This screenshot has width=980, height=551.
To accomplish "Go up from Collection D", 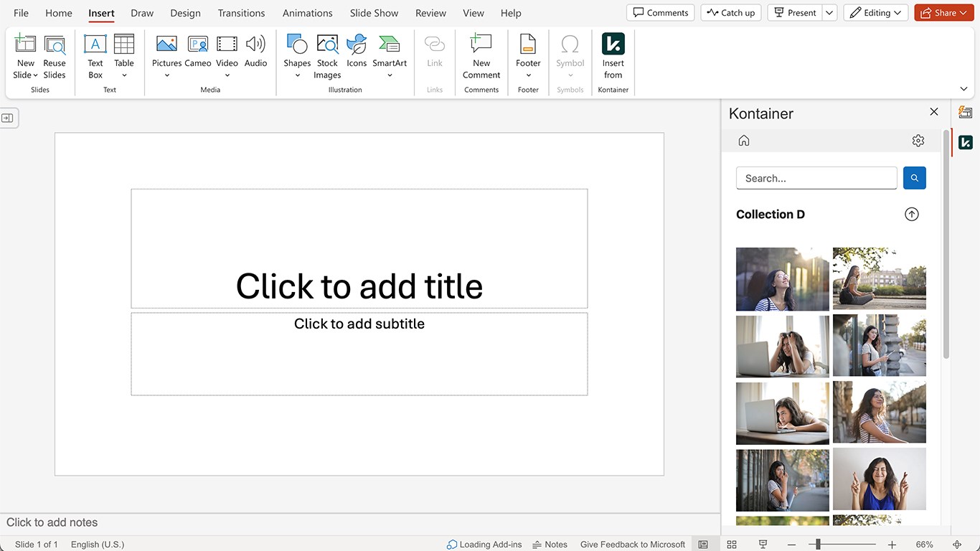I will coord(912,215).
